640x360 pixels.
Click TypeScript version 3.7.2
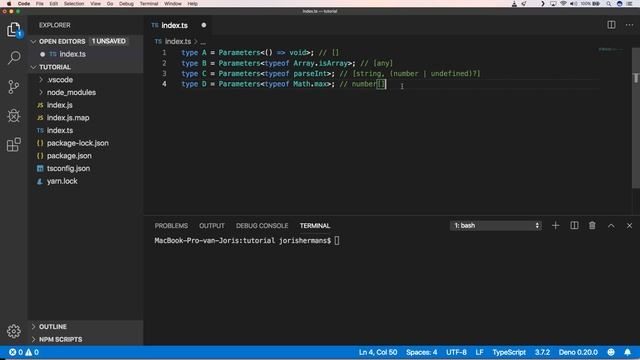(542, 352)
